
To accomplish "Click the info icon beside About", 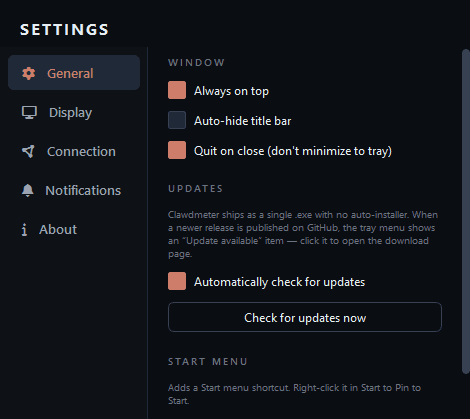I will pyautogui.click(x=24, y=230).
